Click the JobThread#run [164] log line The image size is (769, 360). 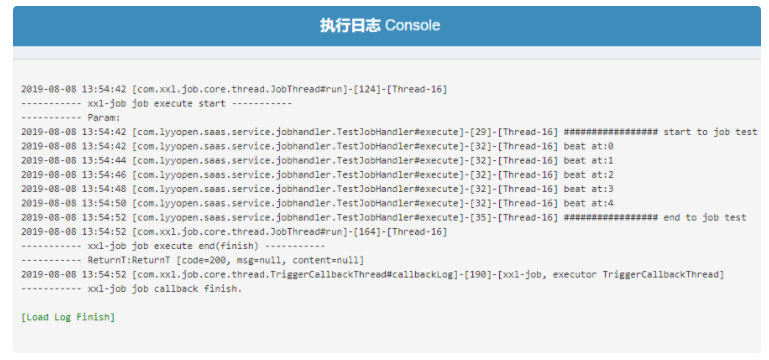pyautogui.click(x=234, y=231)
